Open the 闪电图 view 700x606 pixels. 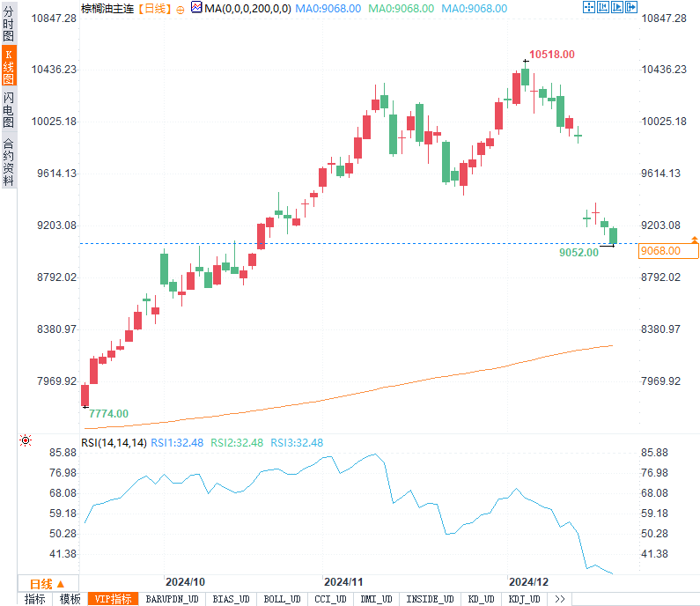pos(9,109)
